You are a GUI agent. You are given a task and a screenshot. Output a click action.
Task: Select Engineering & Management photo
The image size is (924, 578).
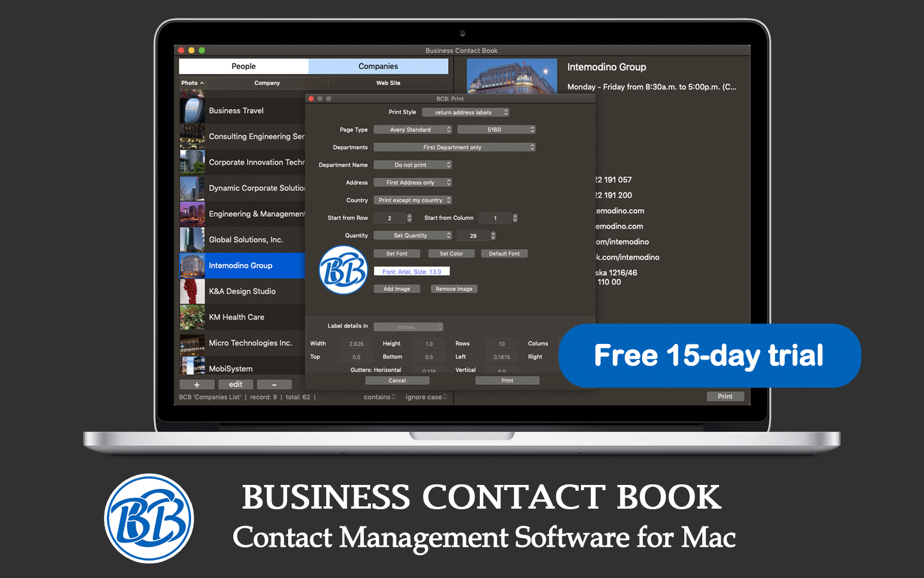(x=192, y=214)
